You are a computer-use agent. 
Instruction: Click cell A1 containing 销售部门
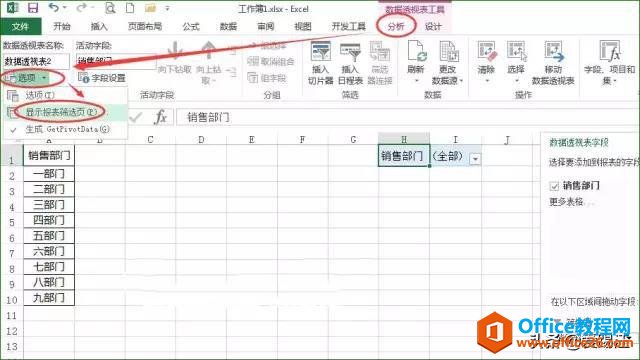pyautogui.click(x=49, y=155)
